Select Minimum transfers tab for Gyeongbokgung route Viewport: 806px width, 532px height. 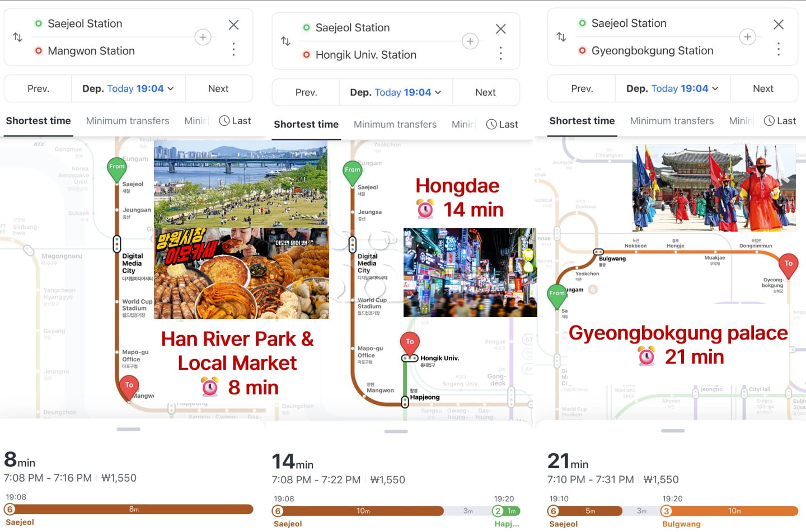click(672, 121)
